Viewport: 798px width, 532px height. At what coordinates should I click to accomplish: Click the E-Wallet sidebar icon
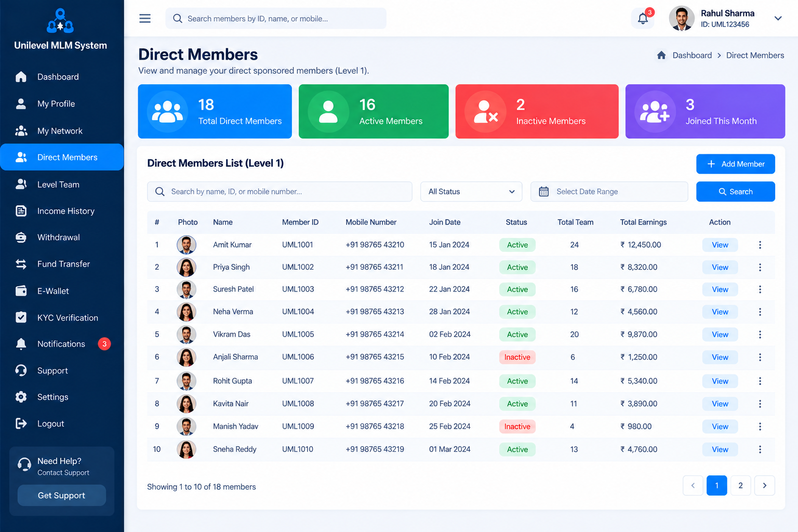coord(21,291)
